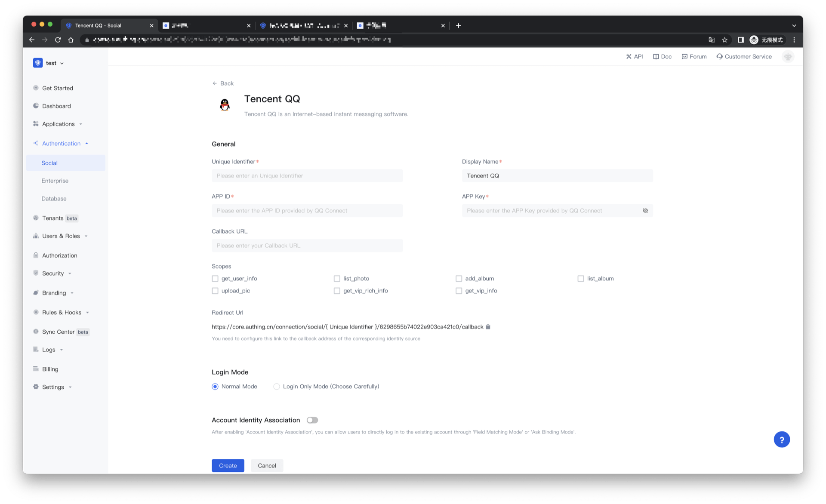Screen dimensions: 826x504
Task: Open the Database section under Authentication
Action: tap(54, 198)
